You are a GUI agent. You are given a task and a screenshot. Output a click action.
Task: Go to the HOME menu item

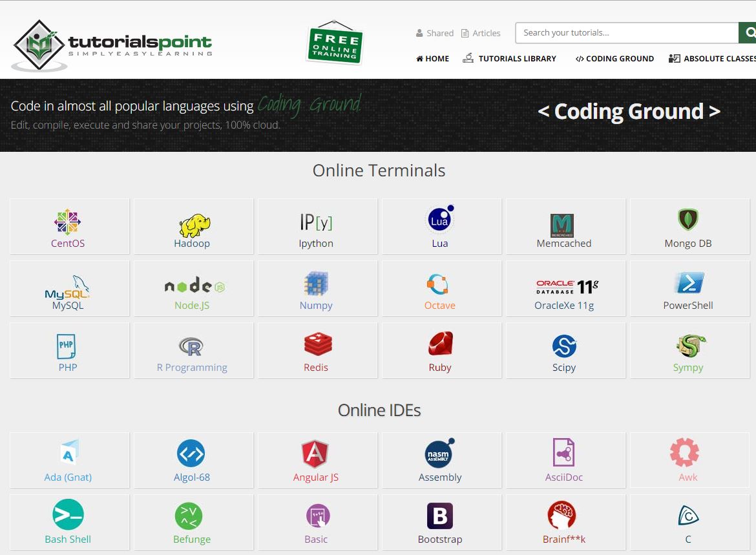(432, 58)
